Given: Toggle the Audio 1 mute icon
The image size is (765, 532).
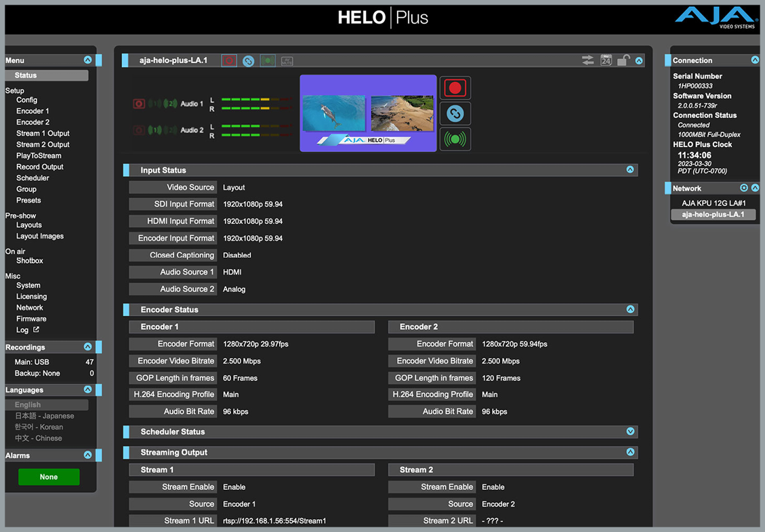Looking at the screenshot, I should pos(138,104).
